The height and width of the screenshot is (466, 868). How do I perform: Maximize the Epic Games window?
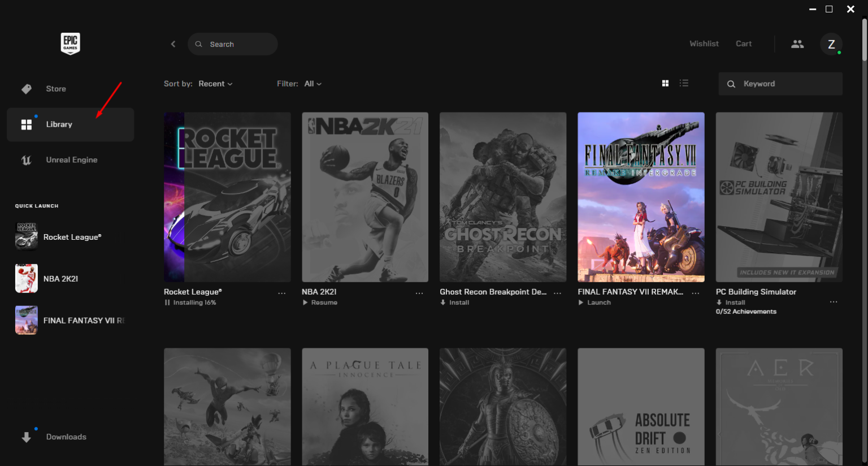click(x=829, y=9)
